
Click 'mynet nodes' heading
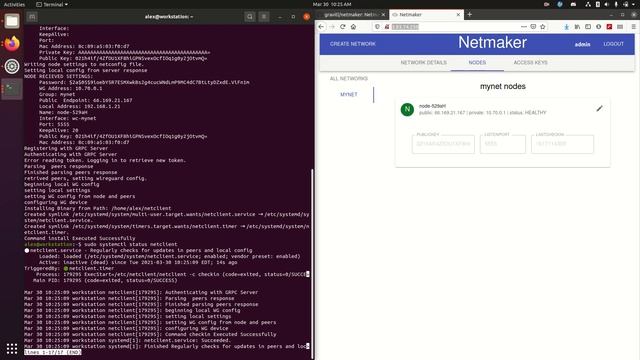click(x=502, y=86)
